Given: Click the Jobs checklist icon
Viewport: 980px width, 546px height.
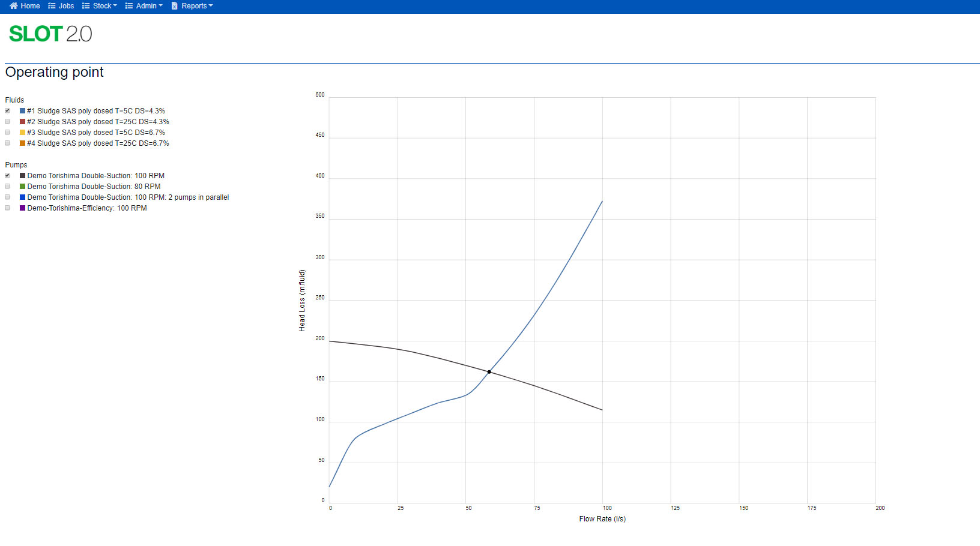Looking at the screenshot, I should [x=52, y=6].
